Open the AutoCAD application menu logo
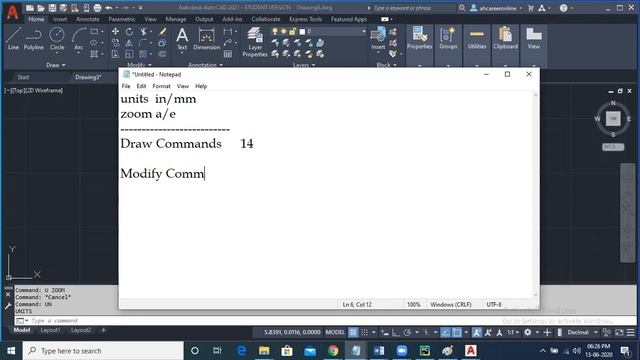This screenshot has height=360, width=640. [x=12, y=12]
